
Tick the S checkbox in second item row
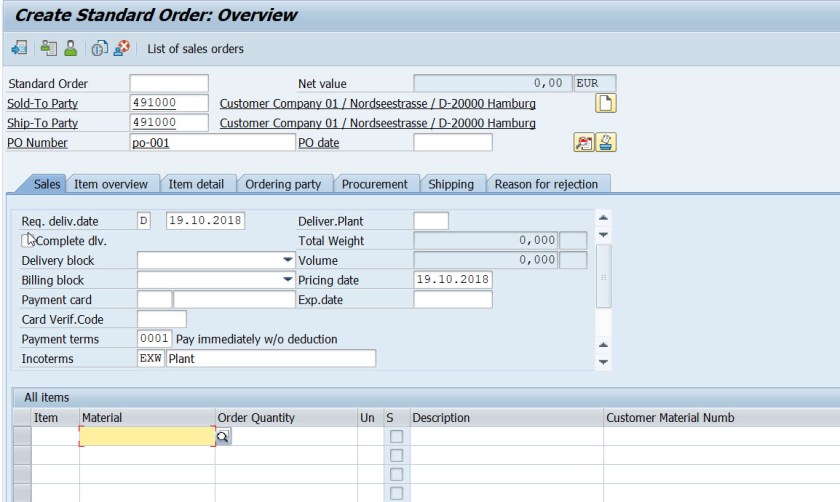396,456
